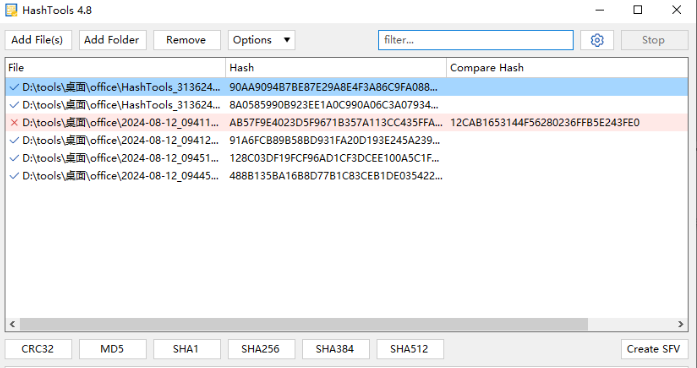The image size is (697, 368).
Task: Click checkmark icon of the 8A058599 hash row
Action: click(14, 105)
